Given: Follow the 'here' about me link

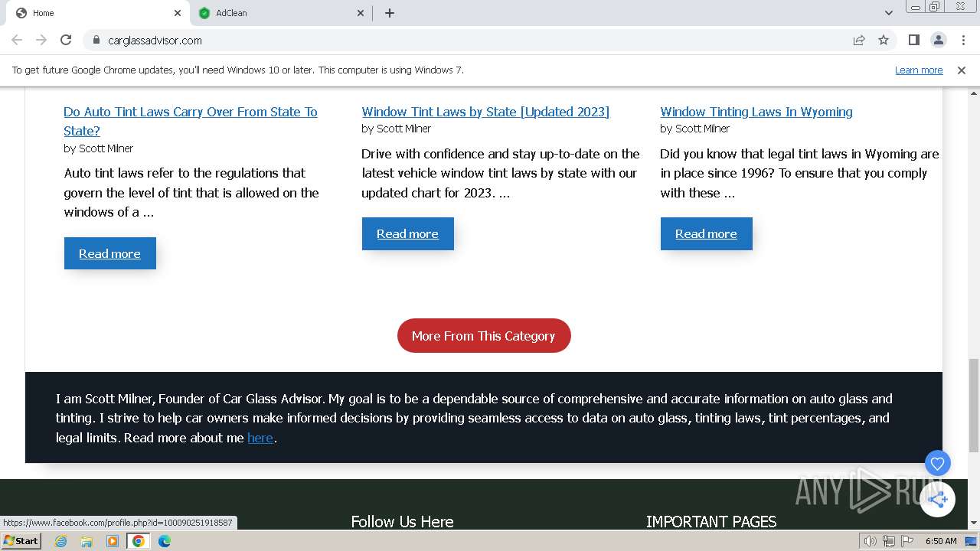Looking at the screenshot, I should point(260,438).
